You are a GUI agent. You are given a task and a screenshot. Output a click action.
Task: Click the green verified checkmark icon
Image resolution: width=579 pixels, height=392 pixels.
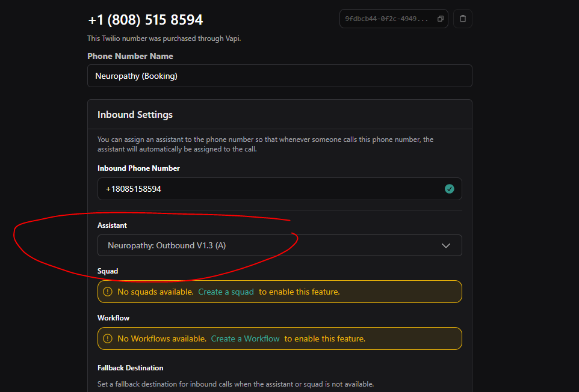pyautogui.click(x=450, y=189)
